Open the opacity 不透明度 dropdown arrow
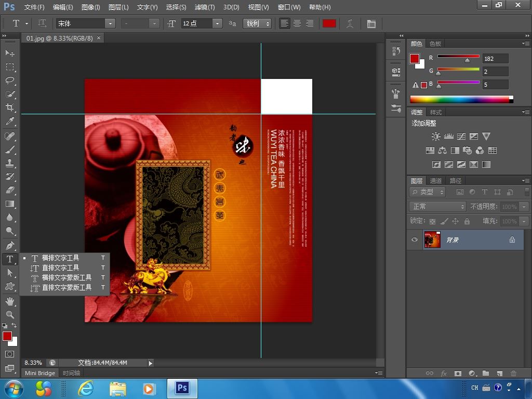The width and height of the screenshot is (532, 399). [524, 207]
